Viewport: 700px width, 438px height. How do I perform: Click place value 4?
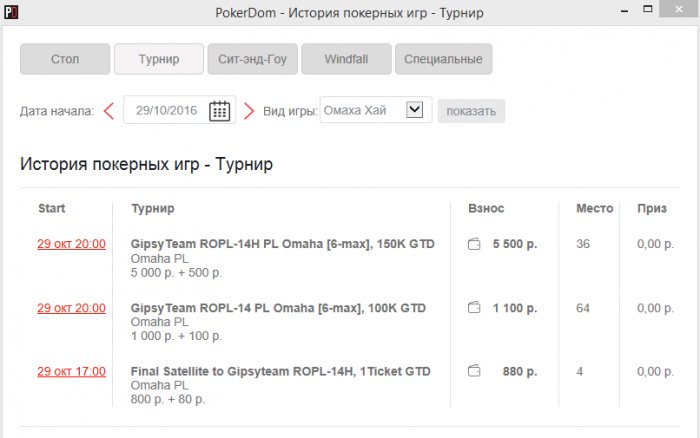pos(579,371)
